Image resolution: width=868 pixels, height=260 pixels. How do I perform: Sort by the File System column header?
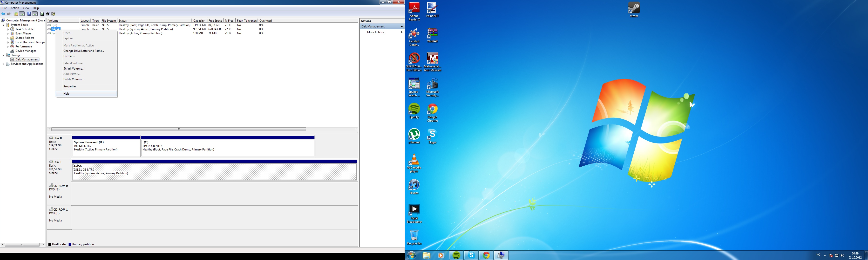coord(108,21)
